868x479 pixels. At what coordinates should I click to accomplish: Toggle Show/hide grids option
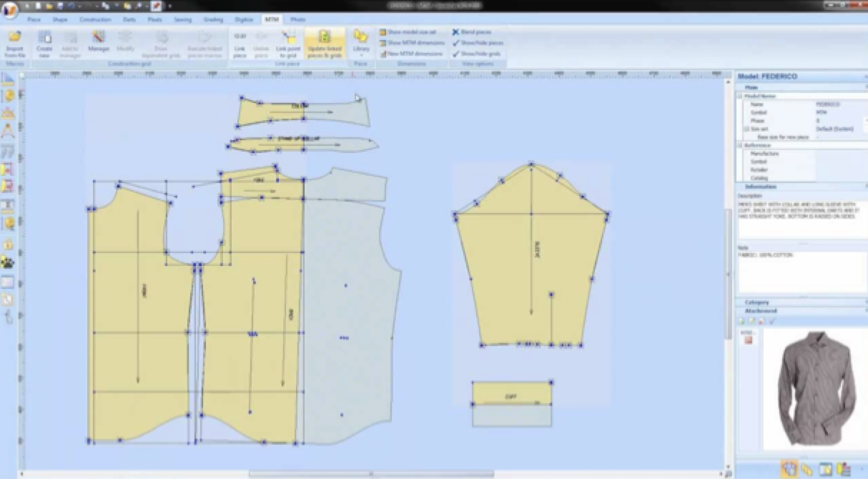[x=476, y=54]
